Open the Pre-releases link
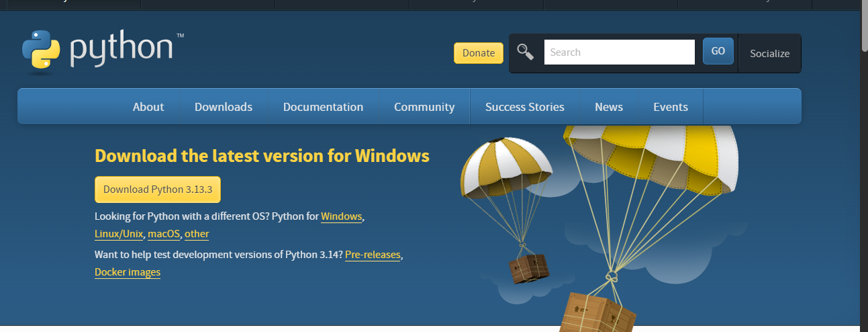This screenshot has width=868, height=332. (x=373, y=255)
